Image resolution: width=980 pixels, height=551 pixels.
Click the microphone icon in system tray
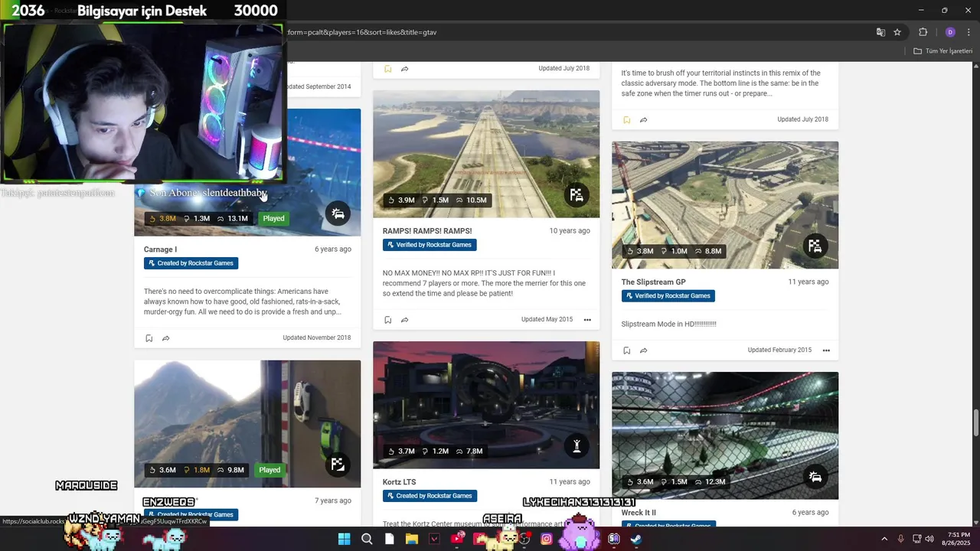(x=901, y=539)
